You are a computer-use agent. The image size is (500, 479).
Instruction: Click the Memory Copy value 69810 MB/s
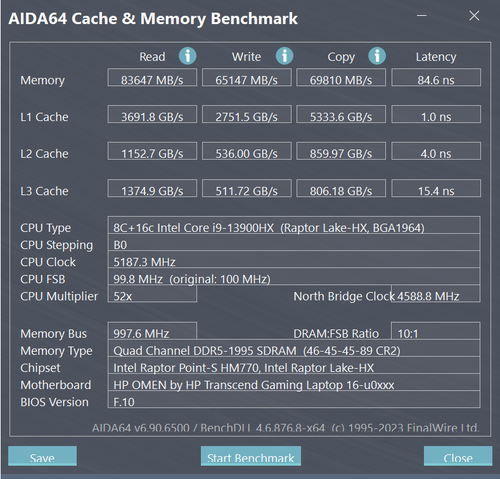point(341,77)
